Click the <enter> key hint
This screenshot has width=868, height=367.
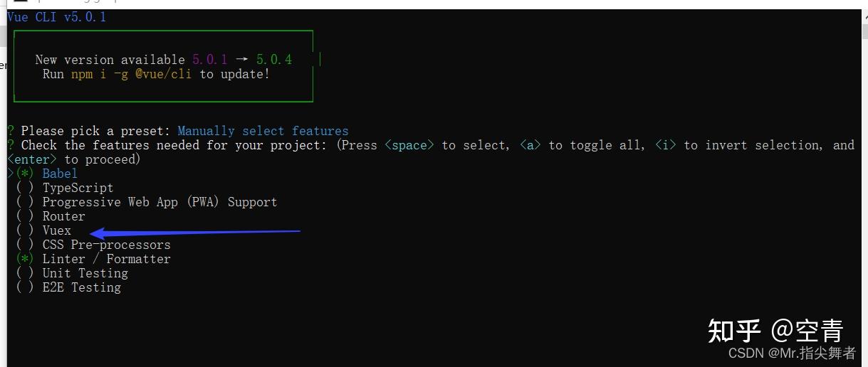33,159
